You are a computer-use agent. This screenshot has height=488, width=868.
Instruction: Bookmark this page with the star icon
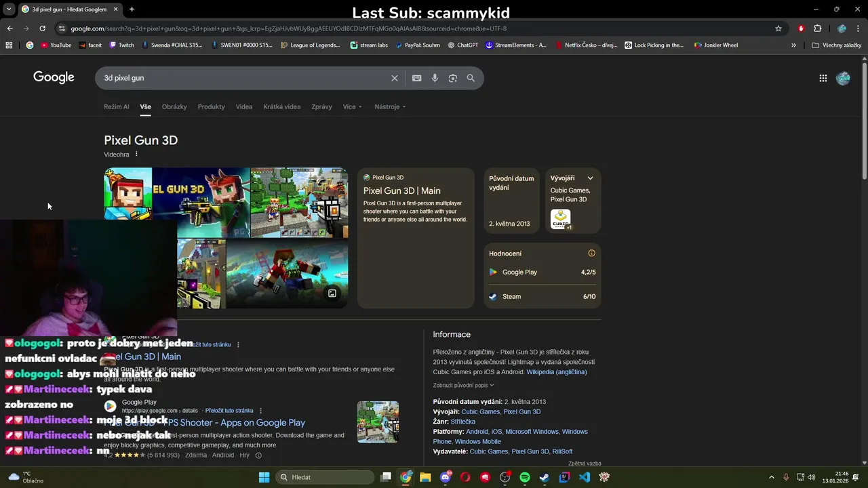coord(778,28)
